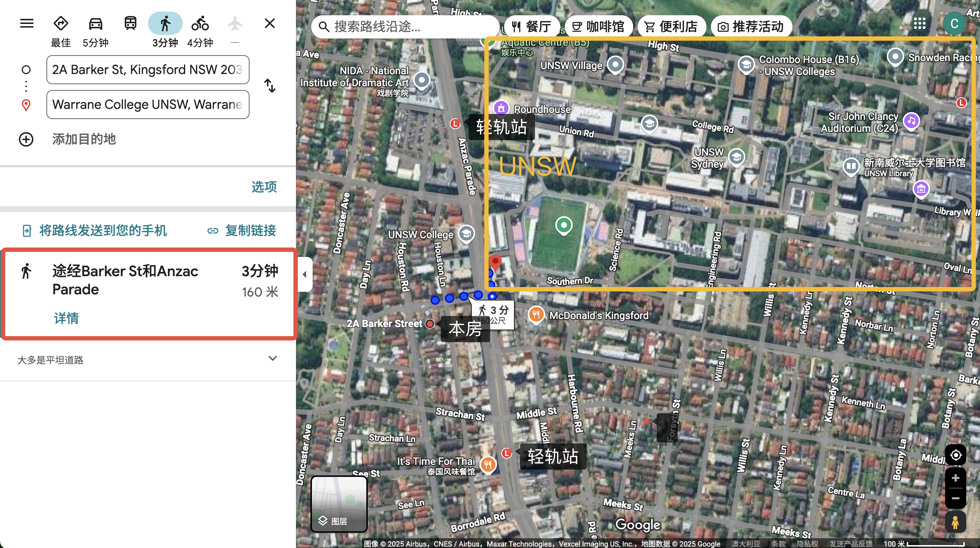
Task: Send route to phone 将路线发送到您的手机
Action: coord(94,230)
